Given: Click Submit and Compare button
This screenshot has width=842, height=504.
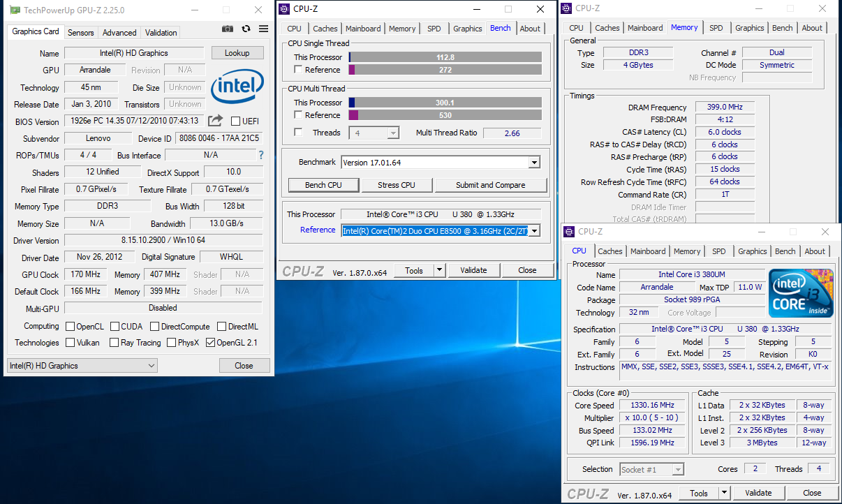Looking at the screenshot, I should 491,185.
